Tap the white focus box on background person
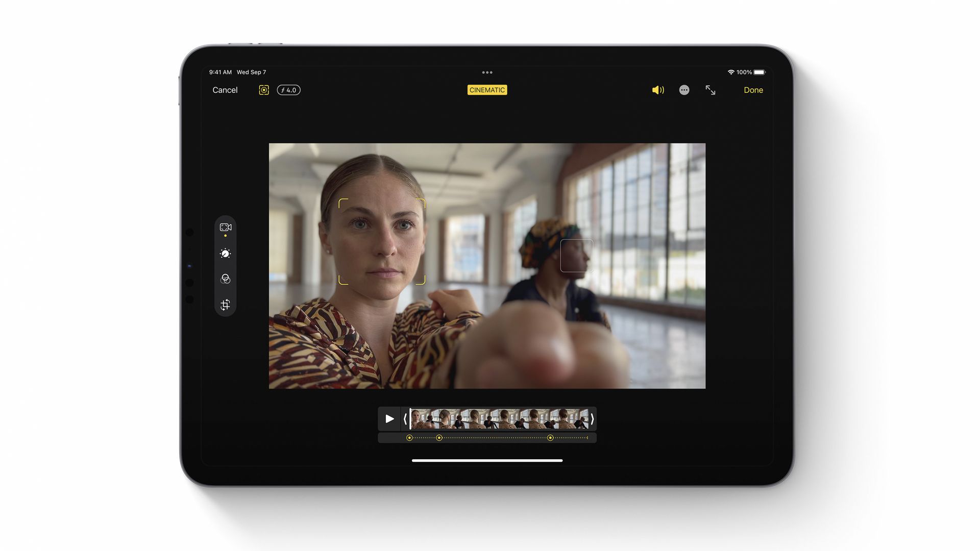The height and width of the screenshot is (551, 980). tap(577, 255)
